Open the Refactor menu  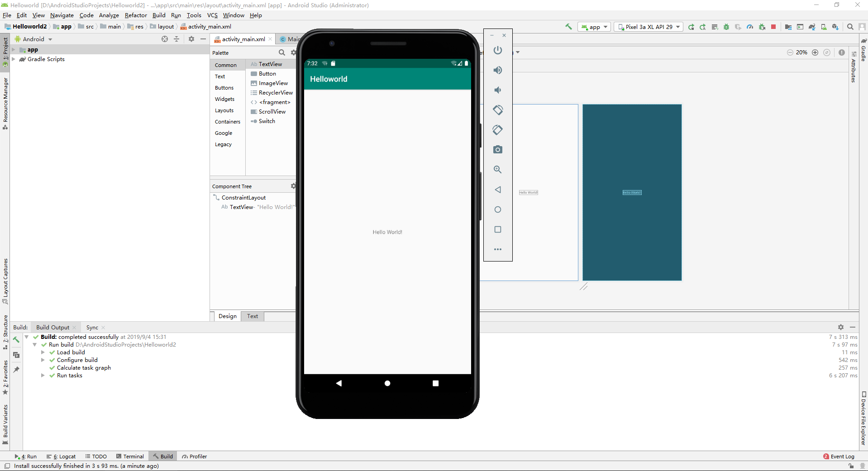(136, 15)
